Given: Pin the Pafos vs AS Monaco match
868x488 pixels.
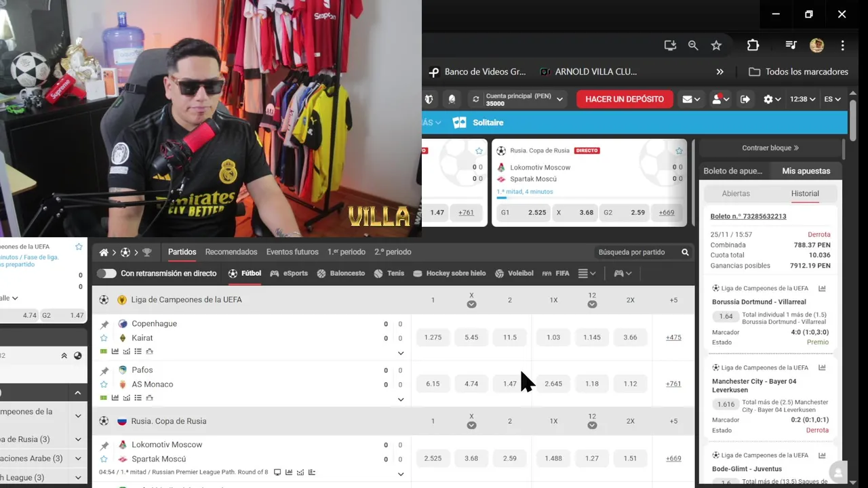Looking at the screenshot, I should pos(104,371).
